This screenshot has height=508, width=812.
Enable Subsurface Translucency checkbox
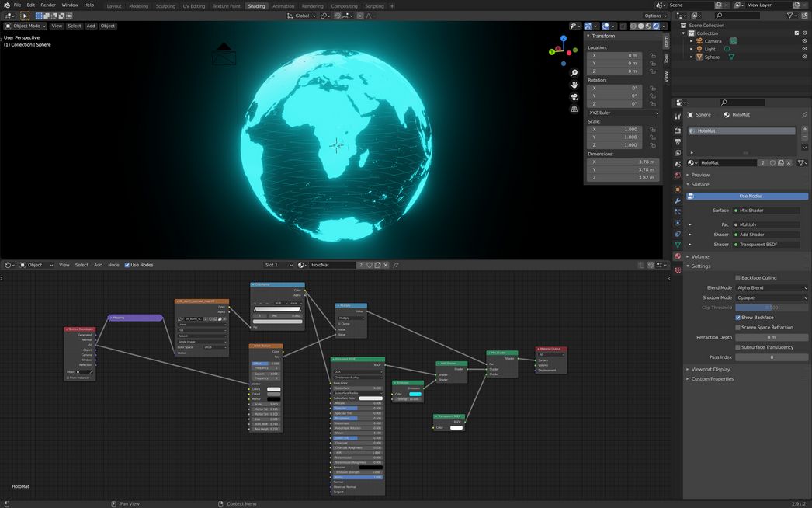pyautogui.click(x=737, y=347)
